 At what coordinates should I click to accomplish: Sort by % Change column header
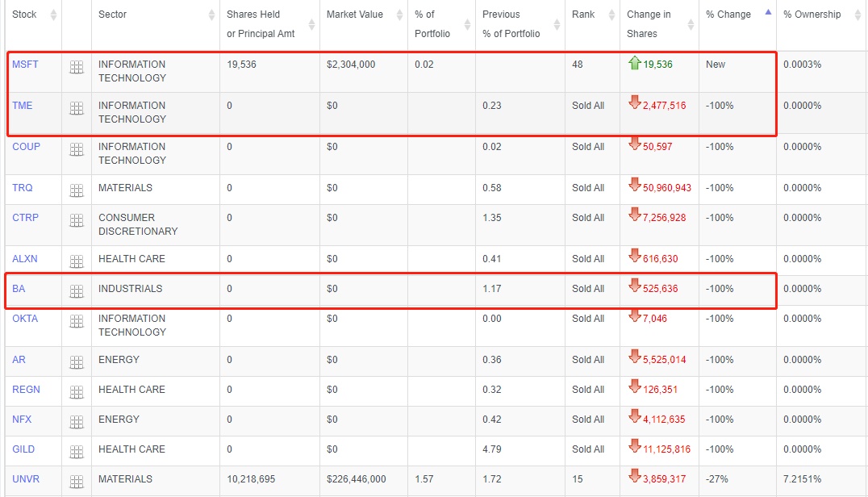tap(728, 15)
